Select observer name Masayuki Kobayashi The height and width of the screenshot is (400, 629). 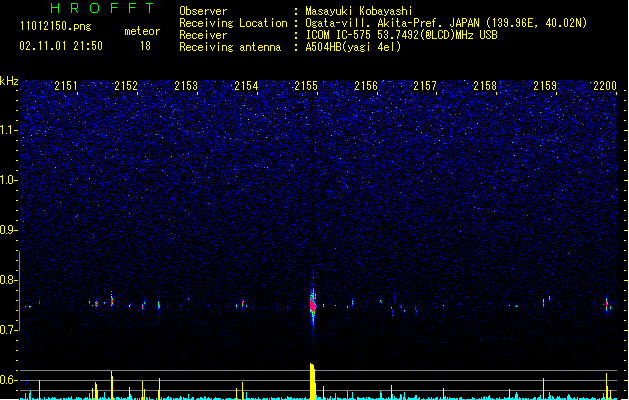359,11
